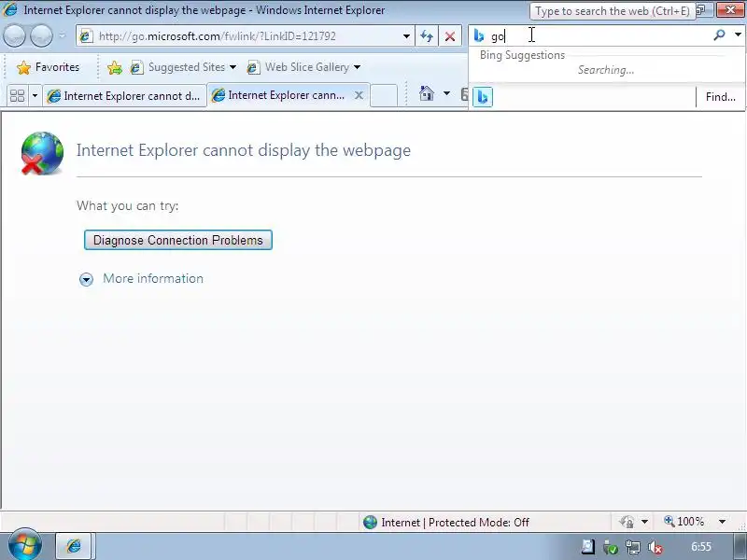Click the 100% zoom level button
This screenshot has width=747, height=560.
tap(684, 522)
